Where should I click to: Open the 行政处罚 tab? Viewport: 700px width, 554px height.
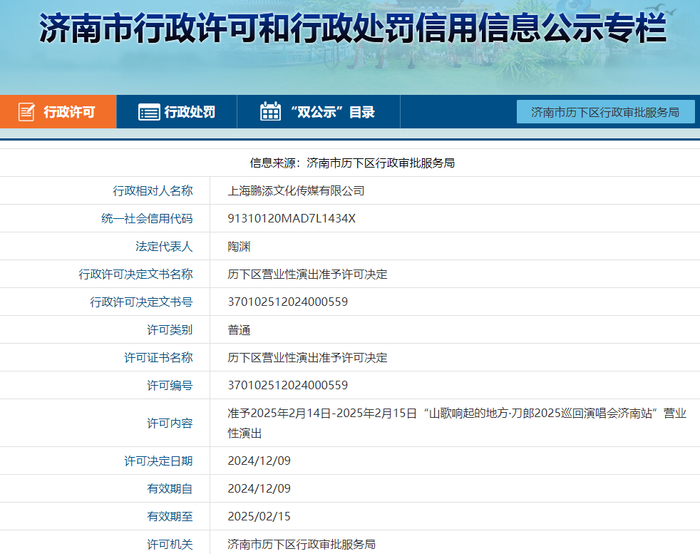[189, 112]
